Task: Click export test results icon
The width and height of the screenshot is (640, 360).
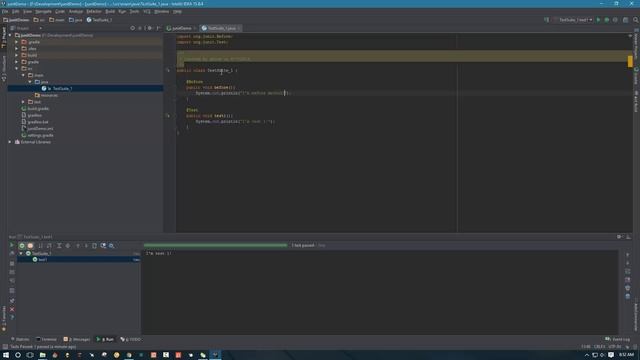Action: coord(94,246)
